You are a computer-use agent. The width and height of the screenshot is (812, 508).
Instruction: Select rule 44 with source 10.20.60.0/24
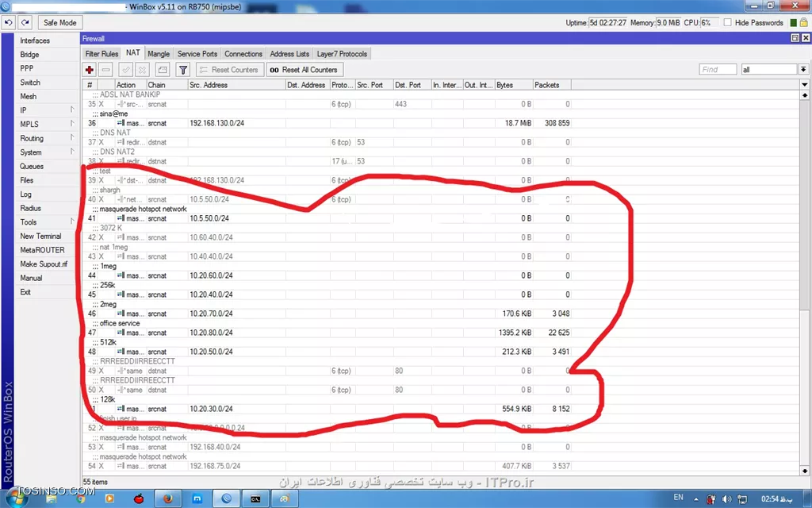[327, 275]
